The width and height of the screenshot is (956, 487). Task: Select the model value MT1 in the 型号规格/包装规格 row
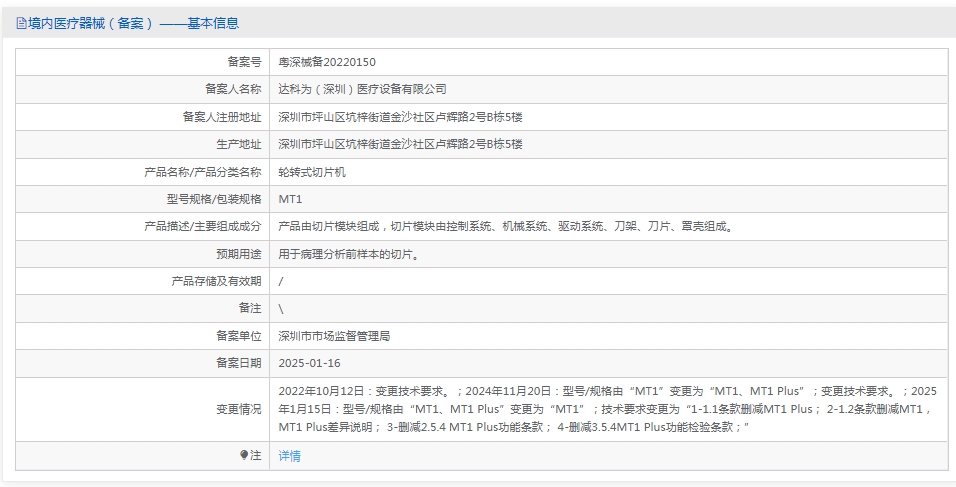290,199
